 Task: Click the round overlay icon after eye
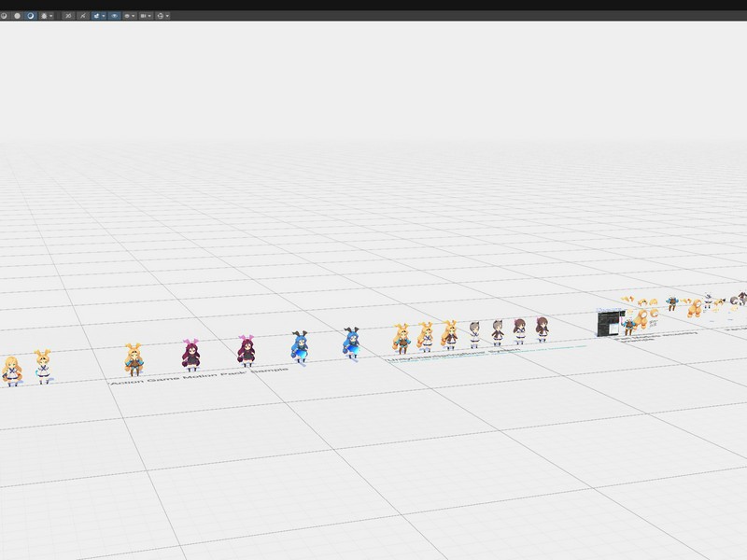pos(127,16)
